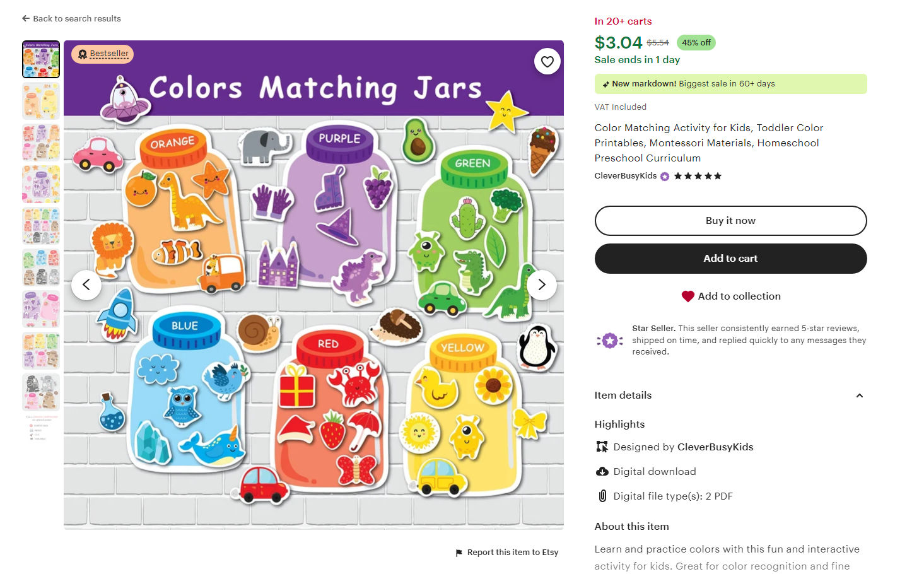Click the Star Seller badge icon
This screenshot has width=924, height=574.
pyautogui.click(x=609, y=341)
